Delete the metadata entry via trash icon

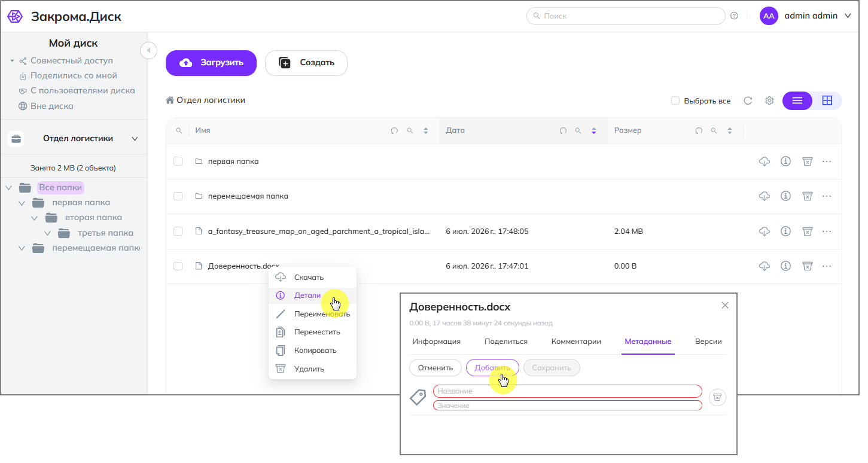coord(717,397)
